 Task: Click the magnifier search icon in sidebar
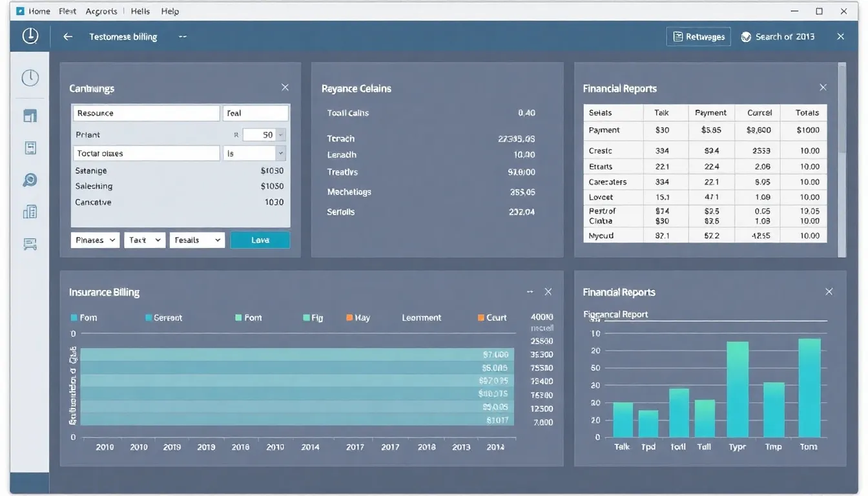click(30, 180)
